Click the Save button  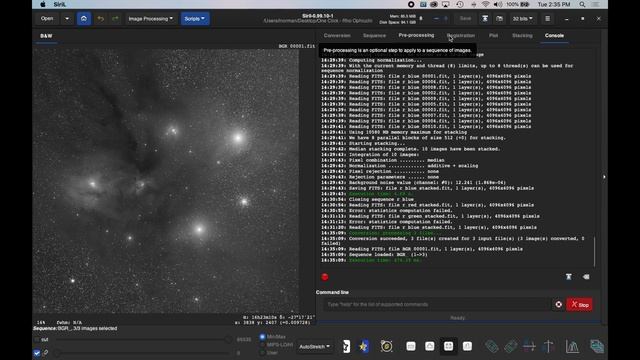point(465,19)
